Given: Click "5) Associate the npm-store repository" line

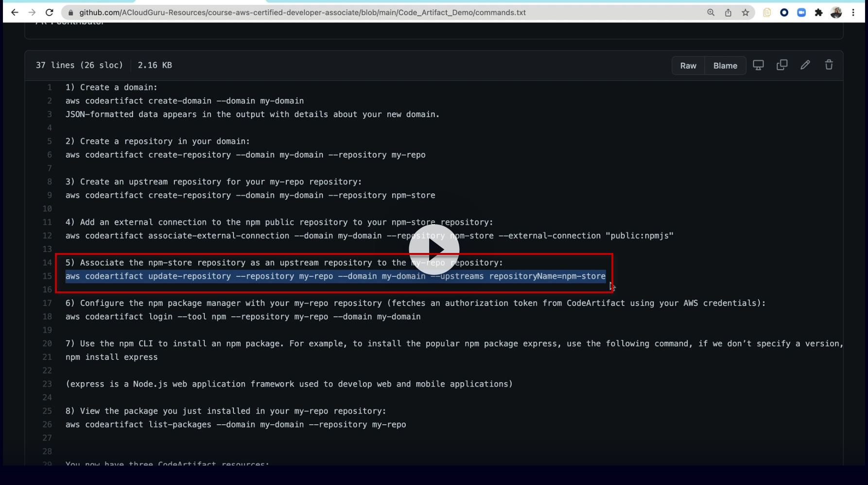Looking at the screenshot, I should [284, 263].
